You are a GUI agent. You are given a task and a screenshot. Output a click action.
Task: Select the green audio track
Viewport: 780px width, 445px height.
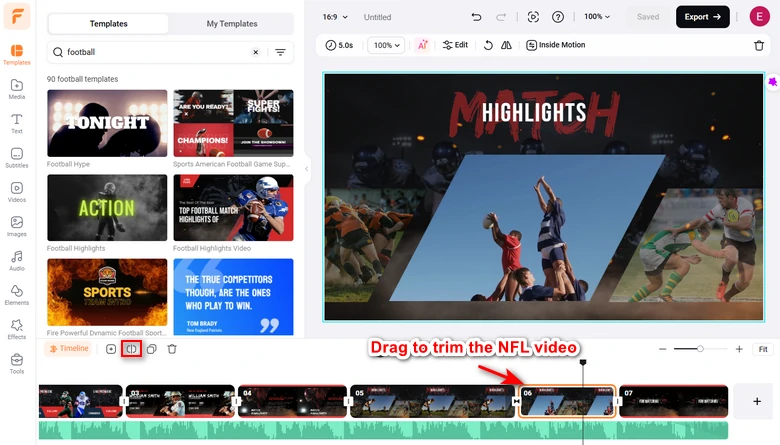[383, 430]
